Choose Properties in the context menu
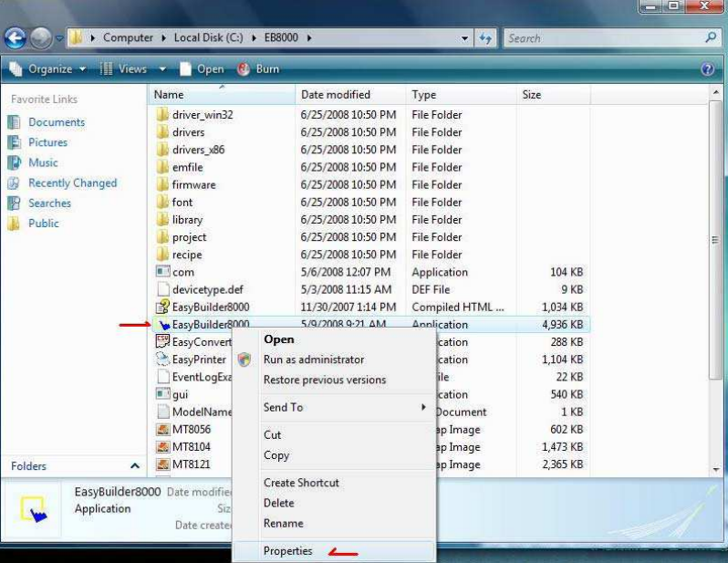The image size is (728, 563). tap(334, 551)
